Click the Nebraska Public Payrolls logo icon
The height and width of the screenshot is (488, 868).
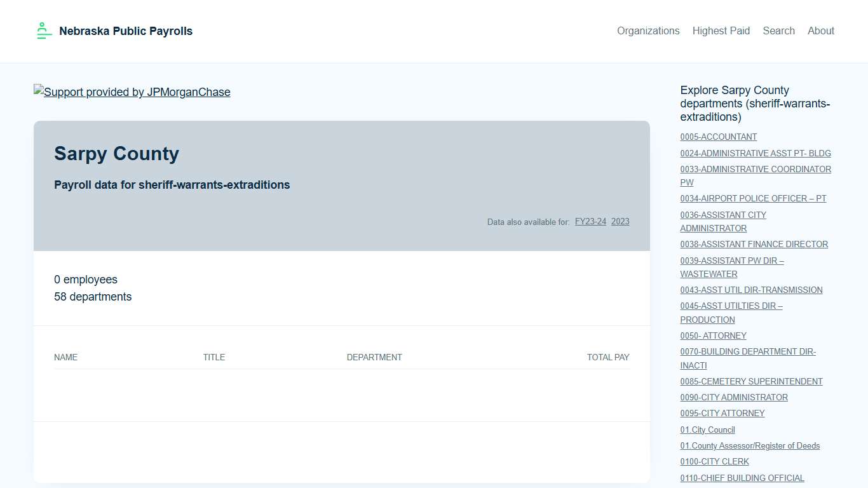[43, 30]
